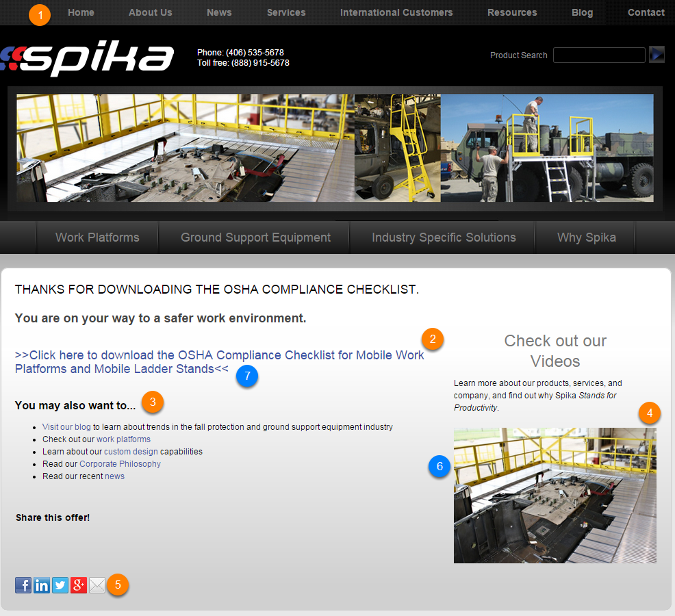
Task: Open the Resources menu
Action: [x=512, y=12]
